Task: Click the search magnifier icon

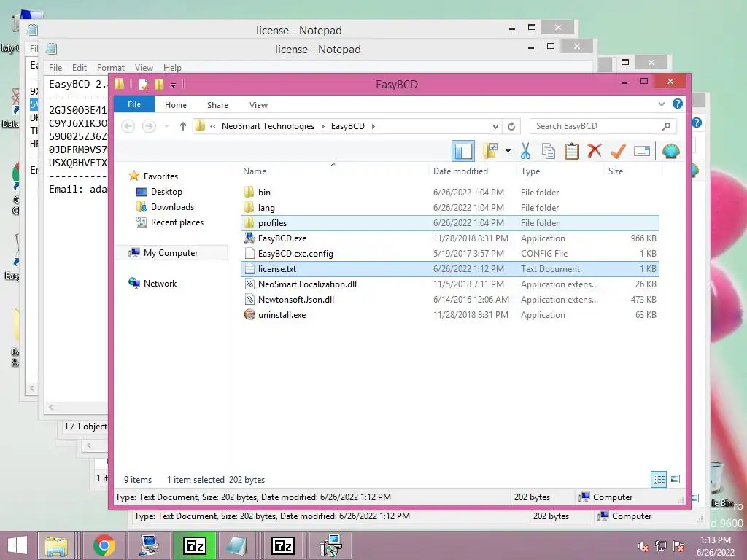Action: point(667,126)
